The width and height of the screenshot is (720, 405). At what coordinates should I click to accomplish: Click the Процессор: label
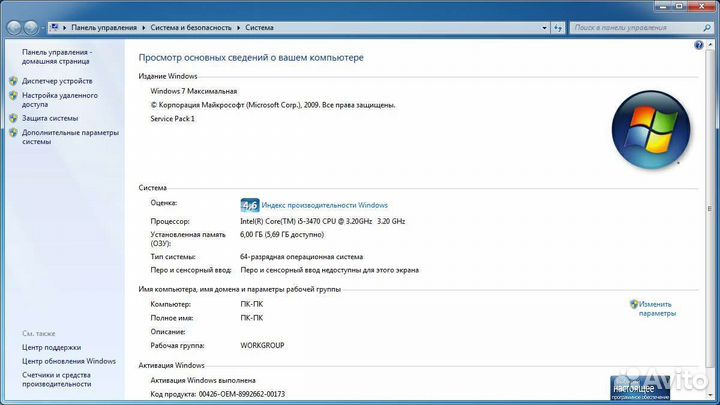170,221
